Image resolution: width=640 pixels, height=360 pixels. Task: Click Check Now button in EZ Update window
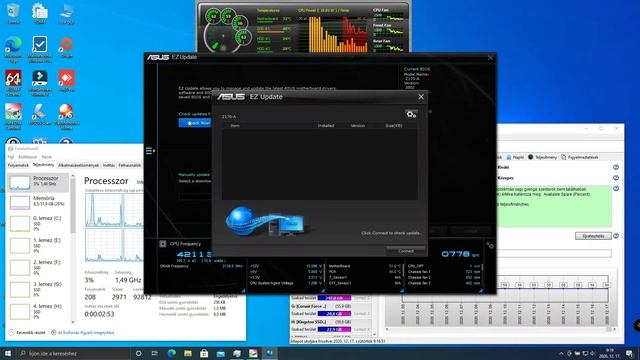tap(196, 123)
